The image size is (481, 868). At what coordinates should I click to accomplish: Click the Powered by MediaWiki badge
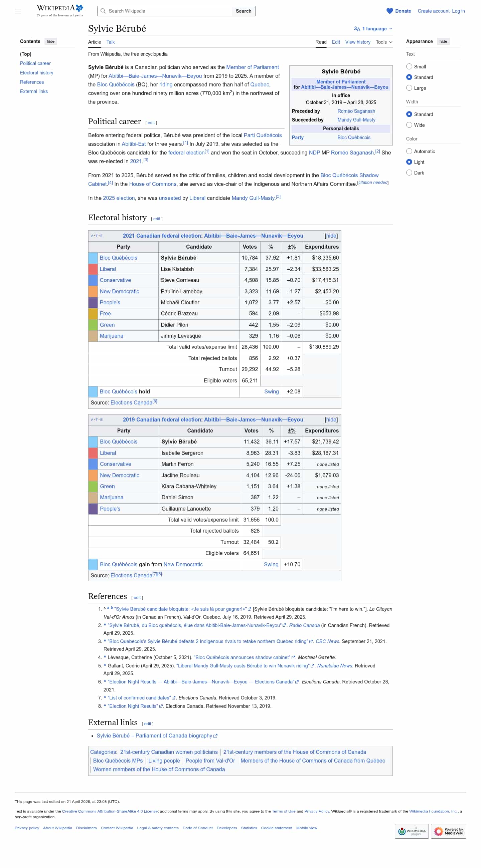448,831
